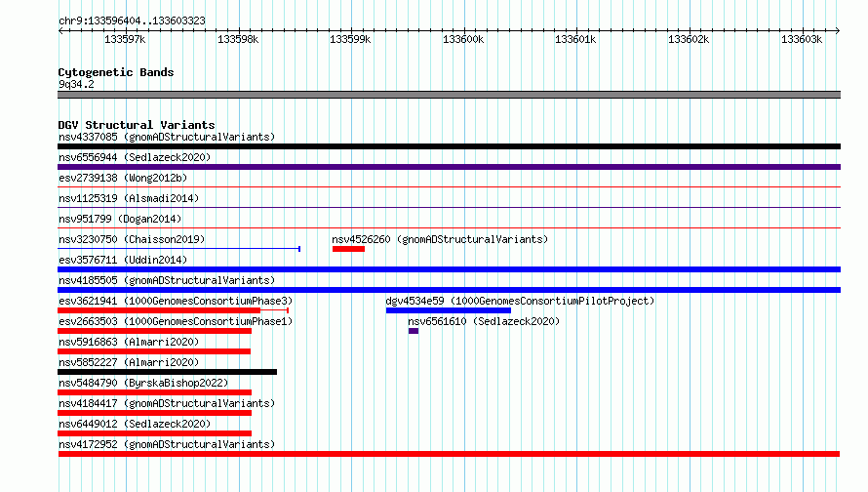Open the nsv5916863 (Almarri2020) label

point(129,342)
